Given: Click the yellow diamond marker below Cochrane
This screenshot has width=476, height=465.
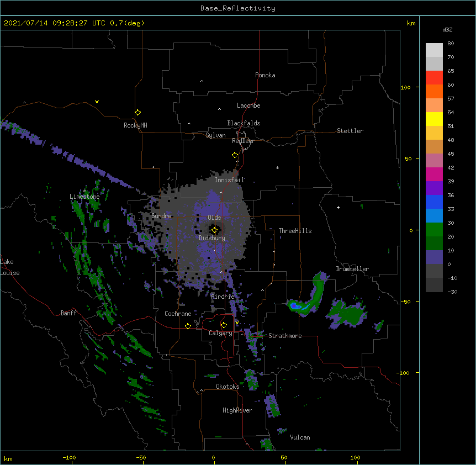Looking at the screenshot, I should 188,326.
